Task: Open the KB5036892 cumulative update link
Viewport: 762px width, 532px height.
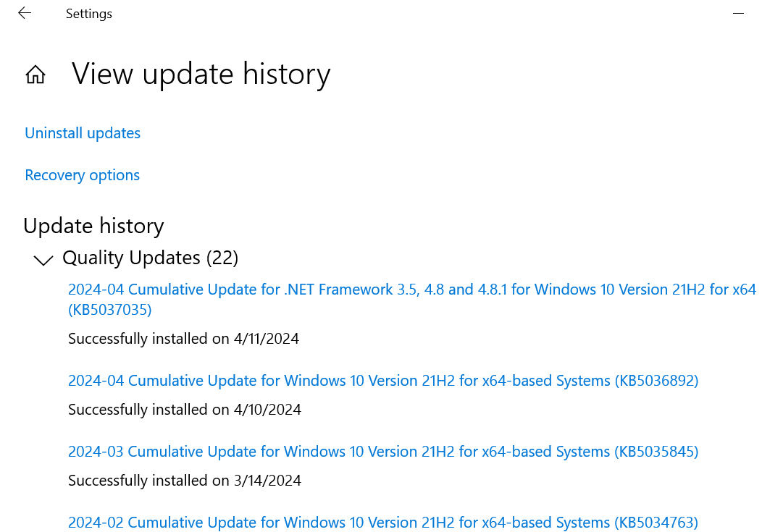Action: point(383,381)
